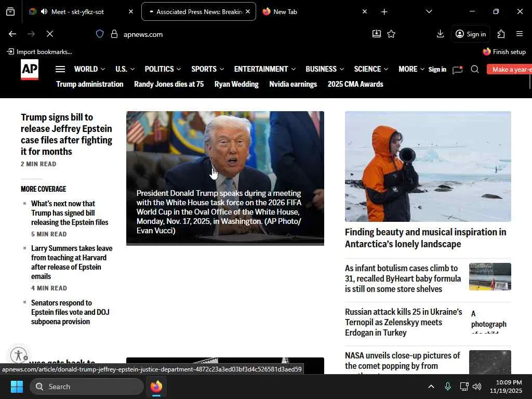The width and height of the screenshot is (532, 399).
Task: Open Trump administration topic link
Action: tap(90, 84)
